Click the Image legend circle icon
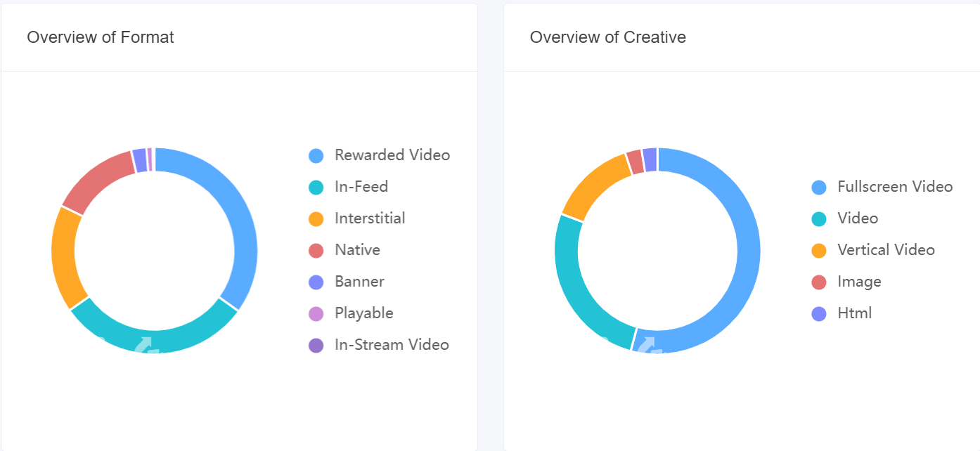 (819, 282)
